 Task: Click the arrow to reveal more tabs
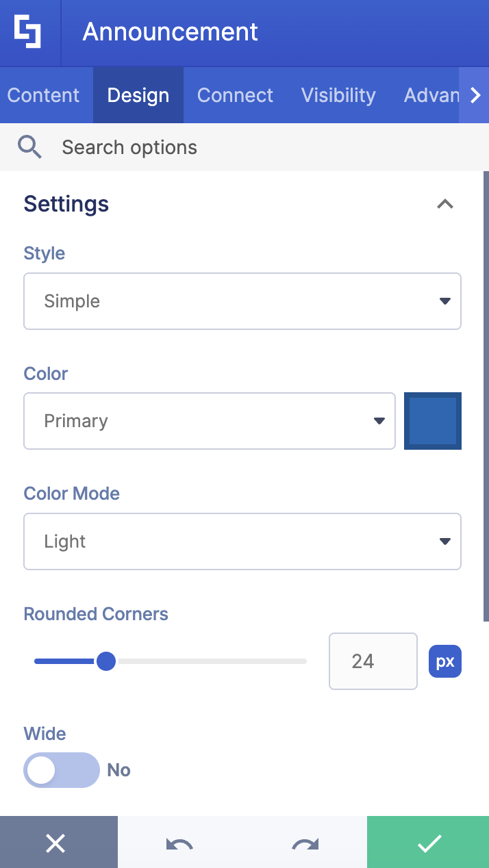(475, 95)
